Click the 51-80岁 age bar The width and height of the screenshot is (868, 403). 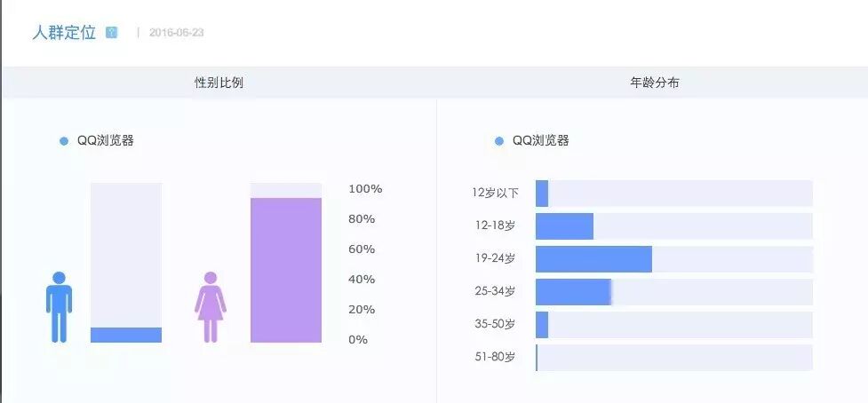[538, 358]
